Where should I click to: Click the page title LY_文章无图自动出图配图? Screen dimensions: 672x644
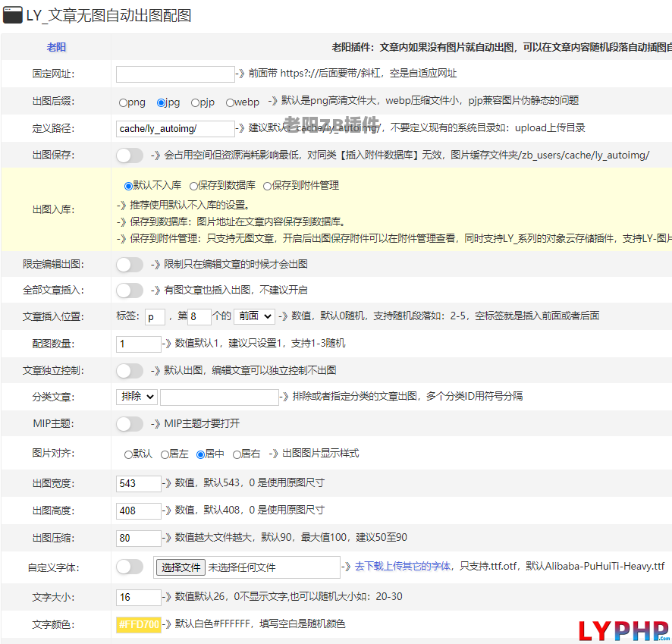109,15
